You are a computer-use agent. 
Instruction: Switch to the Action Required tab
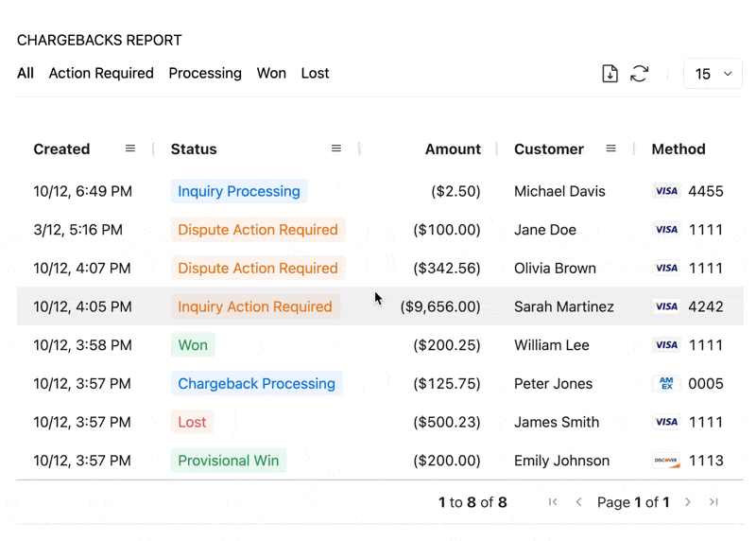point(101,74)
